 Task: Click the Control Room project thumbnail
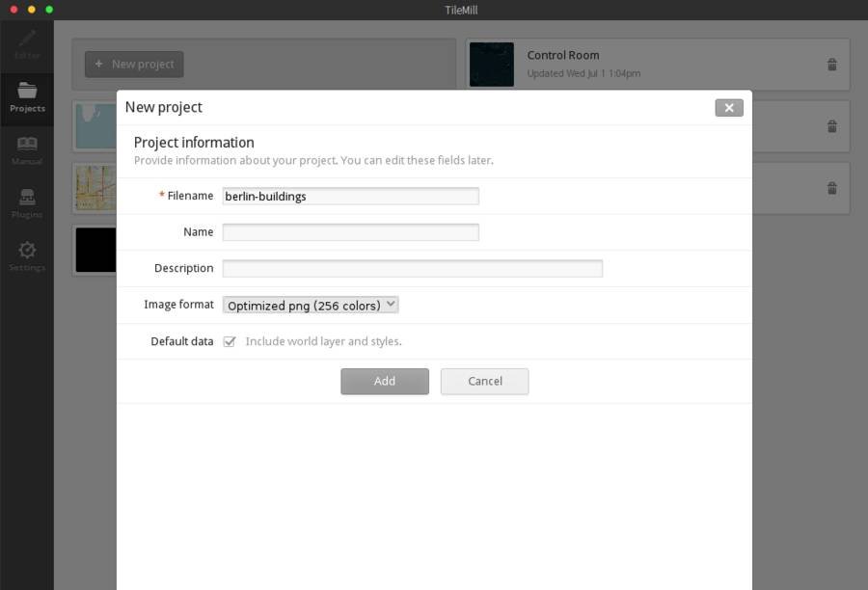point(491,65)
